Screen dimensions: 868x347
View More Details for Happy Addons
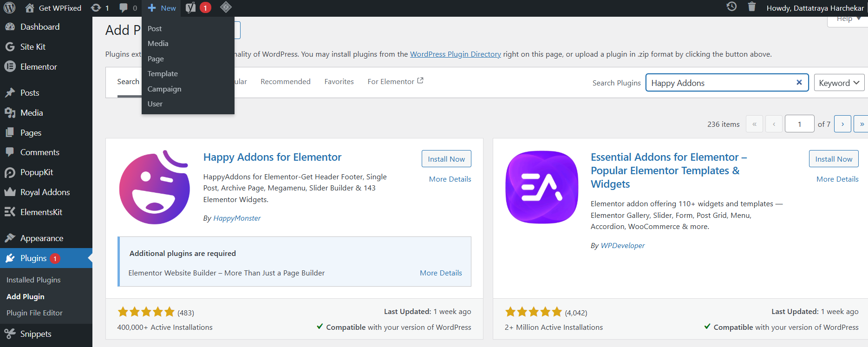pos(450,179)
